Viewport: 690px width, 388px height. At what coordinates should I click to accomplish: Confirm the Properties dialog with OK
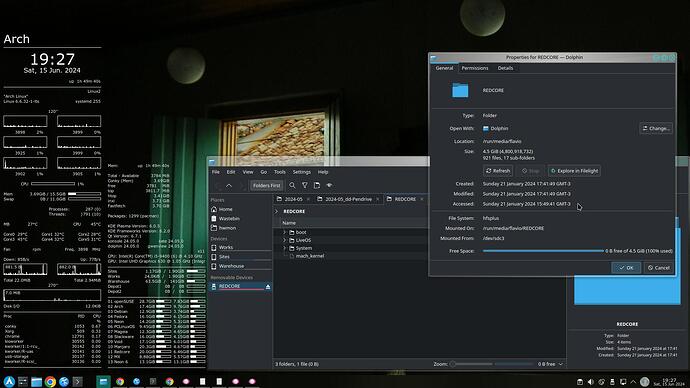pyautogui.click(x=626, y=267)
